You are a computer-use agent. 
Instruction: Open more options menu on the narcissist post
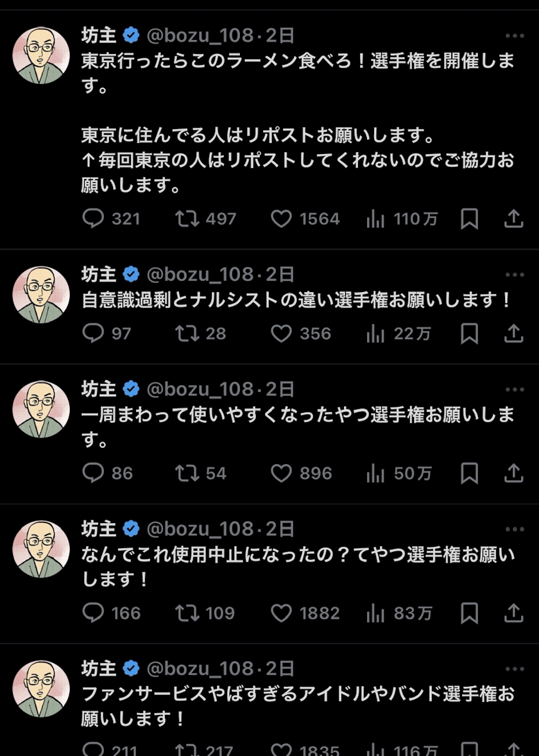pyautogui.click(x=515, y=275)
